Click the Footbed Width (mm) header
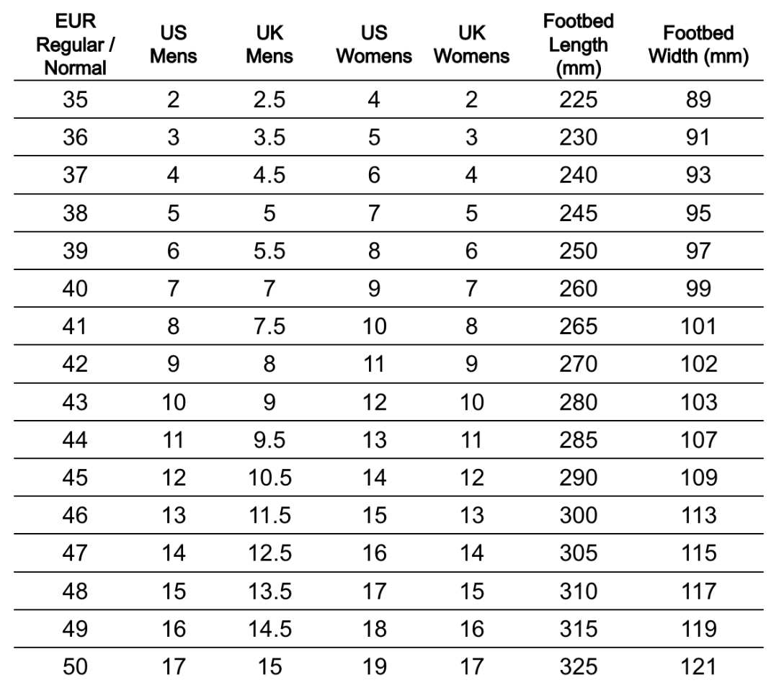This screenshot has width=784, height=698. pos(698,45)
